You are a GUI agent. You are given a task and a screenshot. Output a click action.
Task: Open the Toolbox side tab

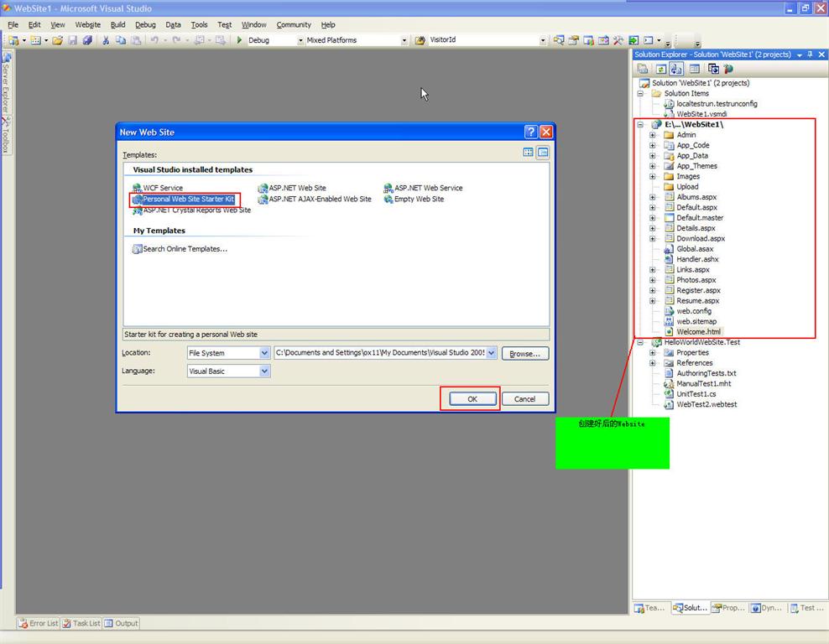(7, 136)
